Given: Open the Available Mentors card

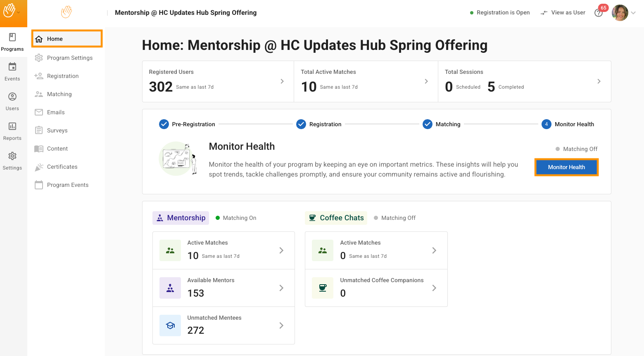Looking at the screenshot, I should 223,288.
